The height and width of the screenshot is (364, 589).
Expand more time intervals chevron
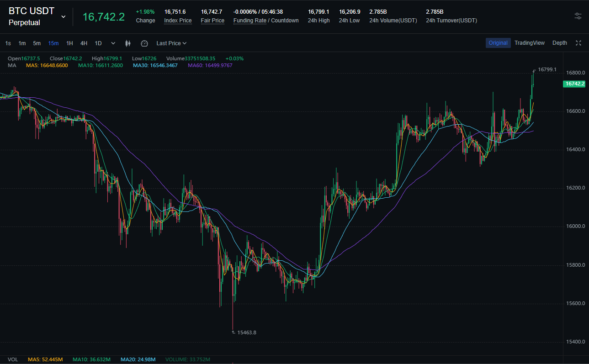click(x=113, y=43)
